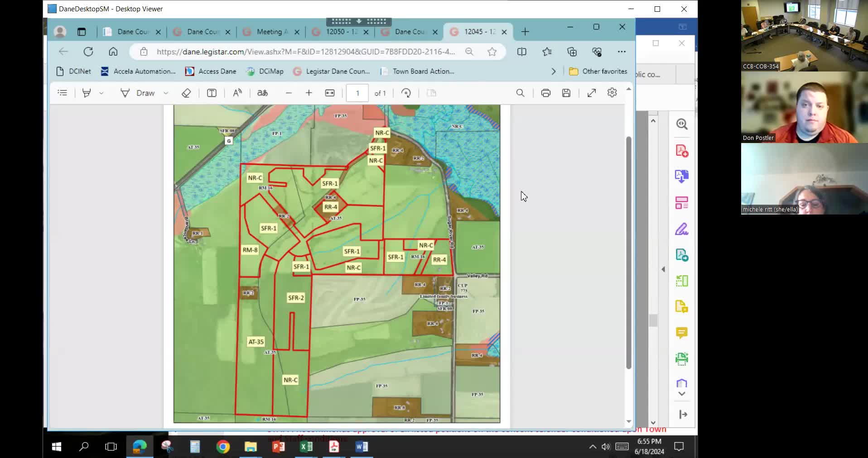Open the Organize Pages tool
The image size is (868, 458).
[682, 203]
